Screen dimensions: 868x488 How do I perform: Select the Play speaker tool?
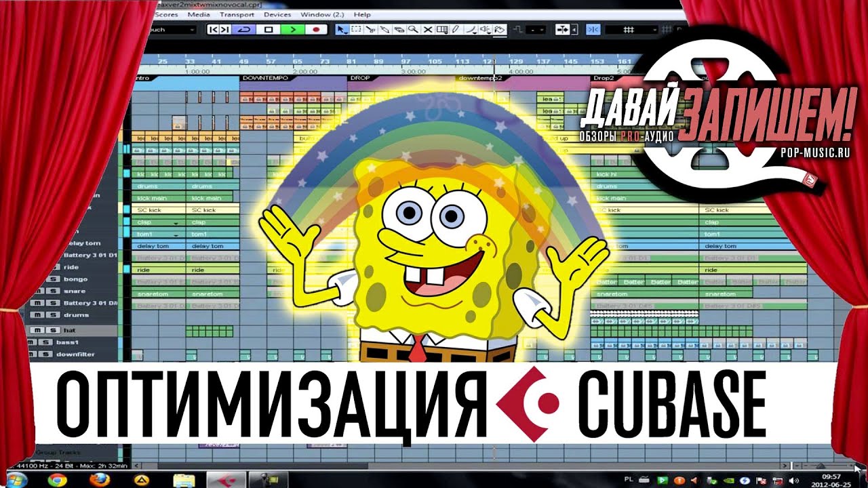tap(486, 29)
